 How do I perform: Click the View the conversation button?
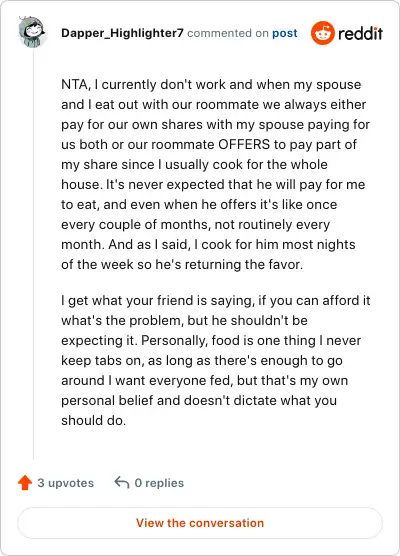pos(200,523)
